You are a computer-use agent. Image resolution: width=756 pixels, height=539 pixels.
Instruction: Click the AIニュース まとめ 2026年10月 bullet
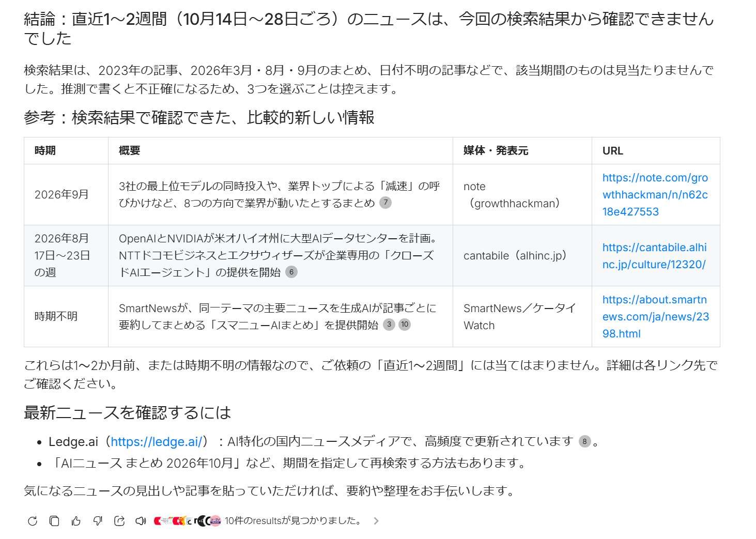pyautogui.click(x=288, y=463)
